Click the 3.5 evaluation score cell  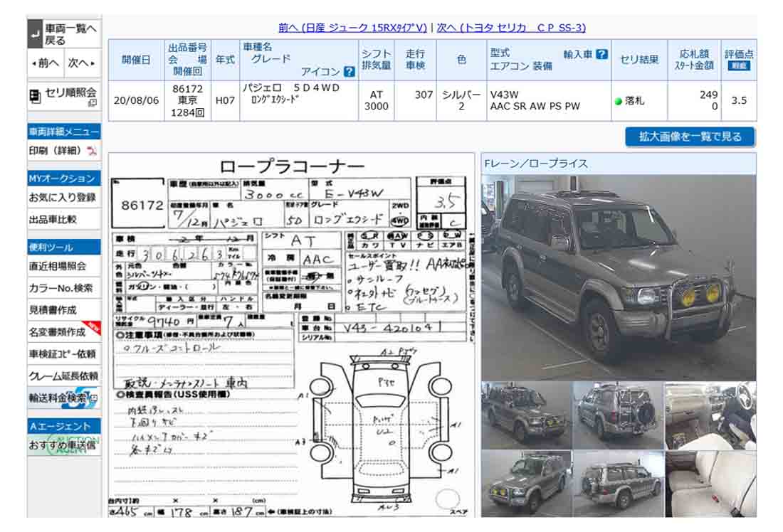[x=739, y=100]
